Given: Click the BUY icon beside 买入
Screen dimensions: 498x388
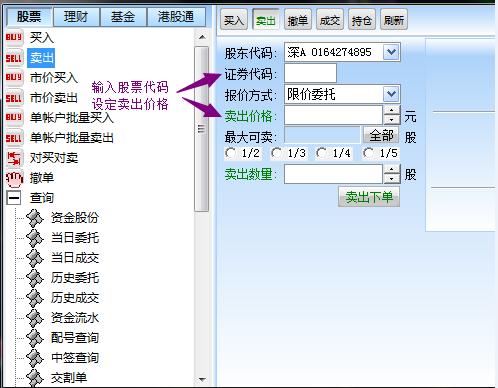Looking at the screenshot, I should tap(14, 37).
